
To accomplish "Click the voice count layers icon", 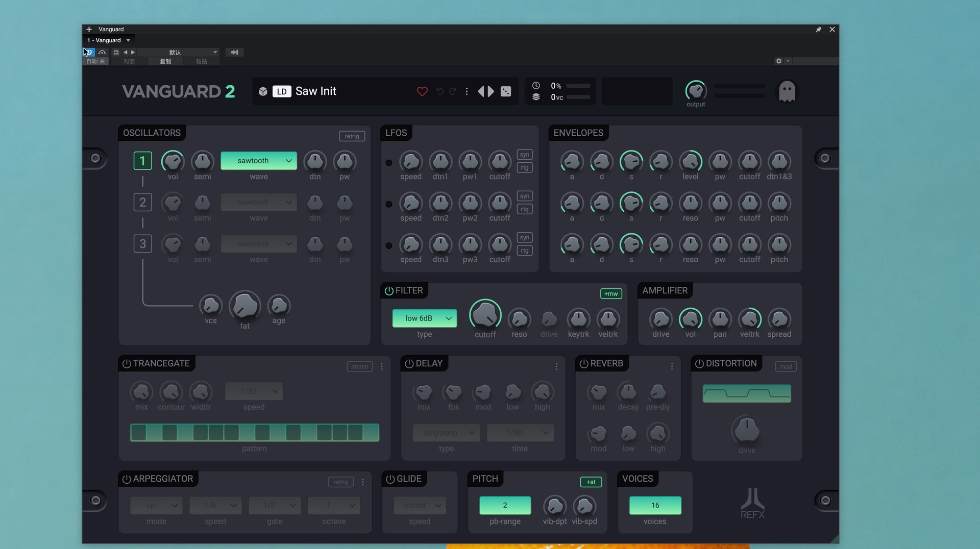I will click(x=536, y=97).
